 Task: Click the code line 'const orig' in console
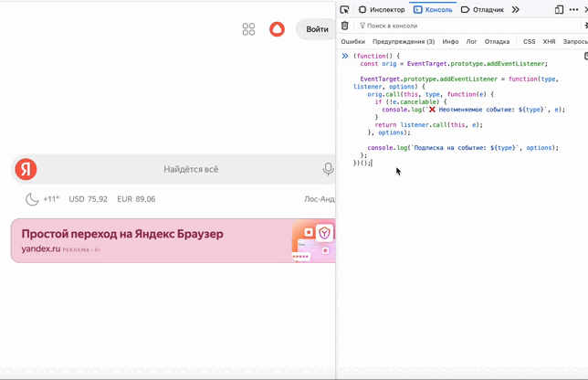pyautogui.click(x=454, y=64)
